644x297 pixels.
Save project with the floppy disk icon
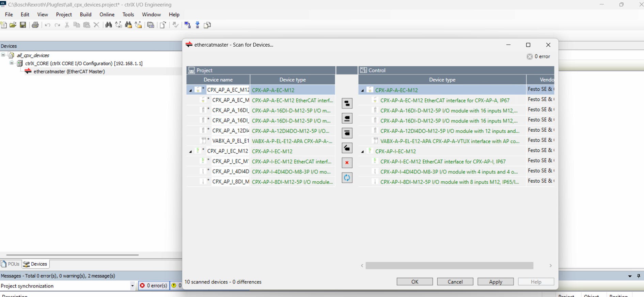click(23, 25)
